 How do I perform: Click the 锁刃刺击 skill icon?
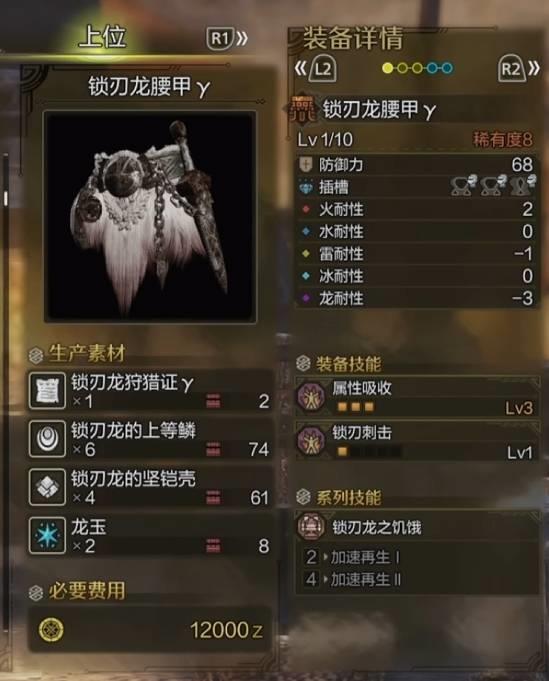click(311, 441)
